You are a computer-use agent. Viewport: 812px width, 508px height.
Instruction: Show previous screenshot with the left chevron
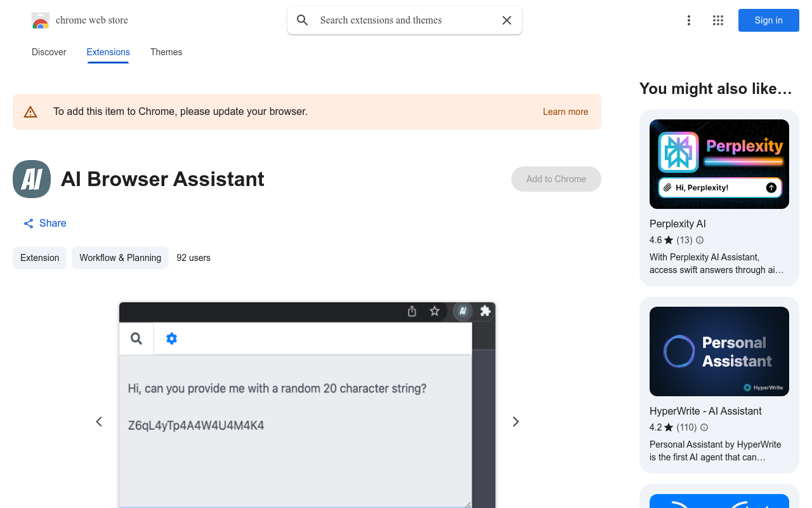[x=99, y=421]
